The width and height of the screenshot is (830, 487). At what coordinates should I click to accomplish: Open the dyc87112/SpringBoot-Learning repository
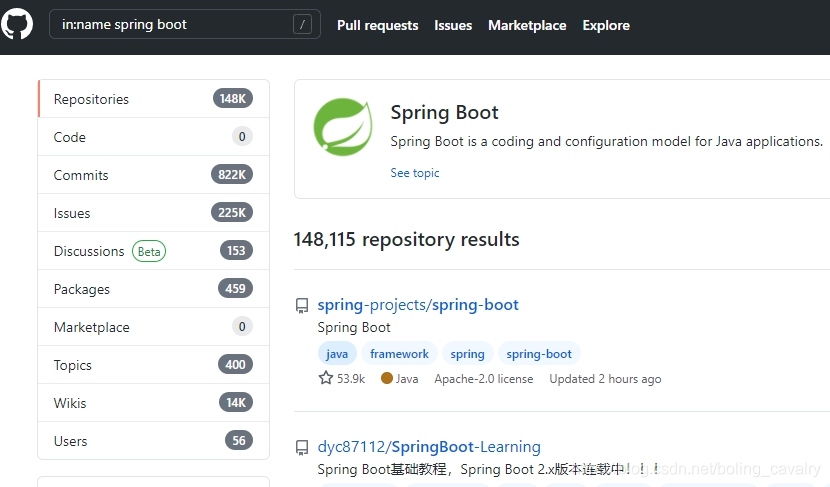tap(429, 447)
